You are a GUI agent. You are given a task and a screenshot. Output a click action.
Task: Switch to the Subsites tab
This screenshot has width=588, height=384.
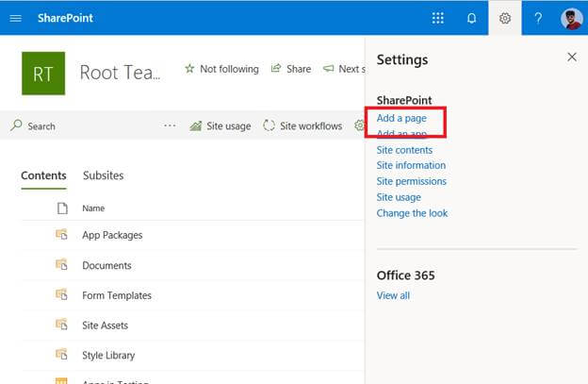point(103,175)
